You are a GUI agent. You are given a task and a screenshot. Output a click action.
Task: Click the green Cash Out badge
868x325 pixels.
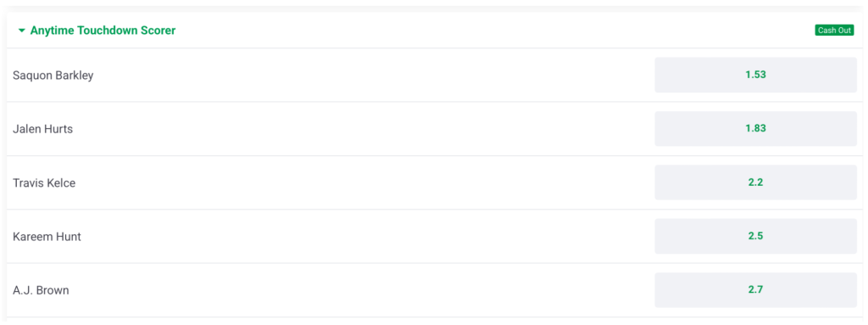click(x=834, y=31)
